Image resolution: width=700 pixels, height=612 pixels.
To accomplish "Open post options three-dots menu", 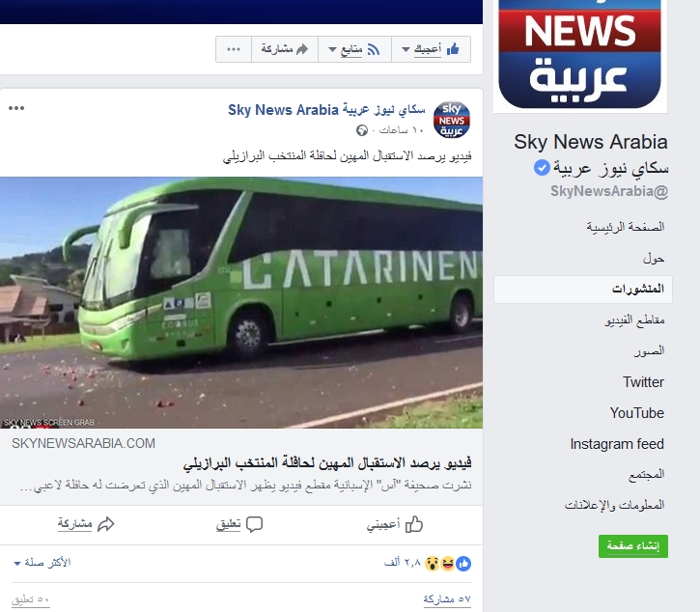I will pos(16,108).
